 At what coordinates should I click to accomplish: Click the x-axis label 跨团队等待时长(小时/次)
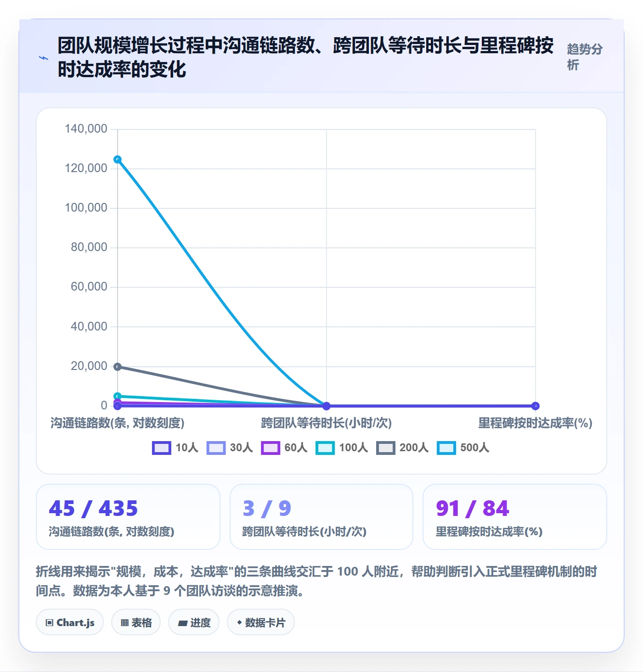click(x=327, y=423)
